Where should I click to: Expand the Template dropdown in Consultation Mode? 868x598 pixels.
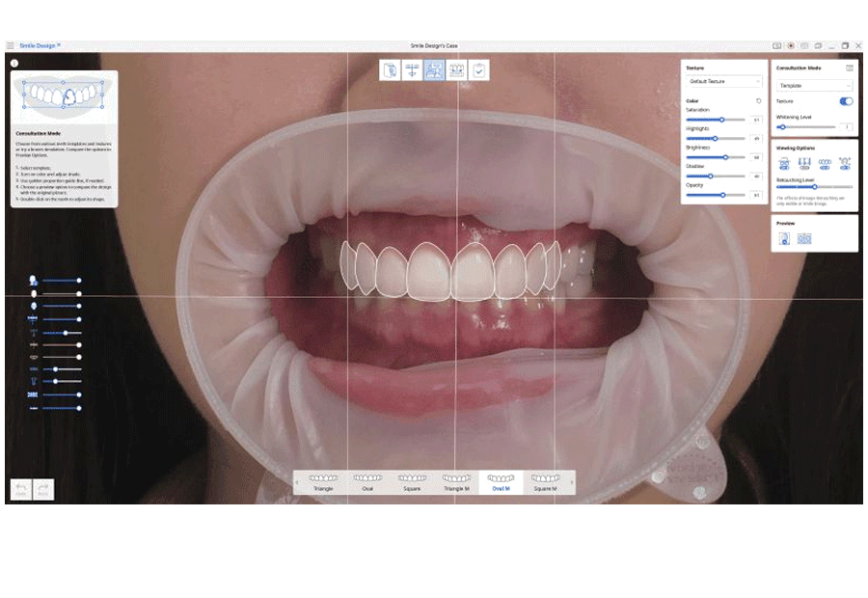pos(815,86)
